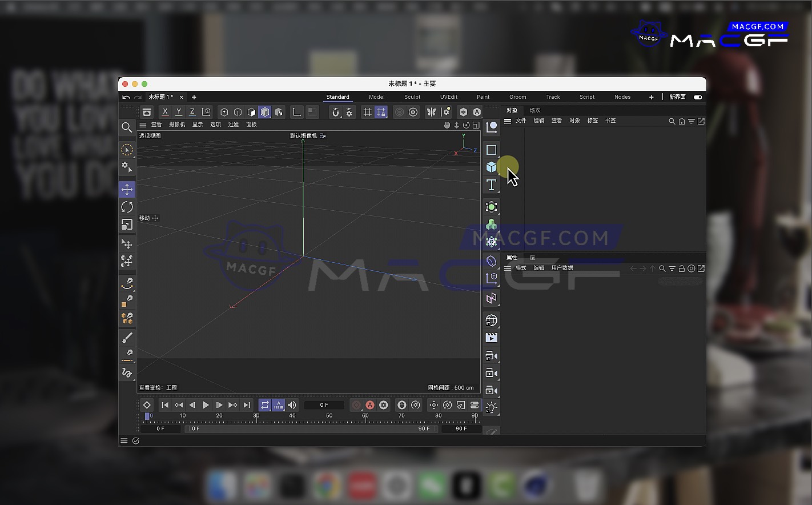Toggle the 新界面 switch

coord(697,97)
